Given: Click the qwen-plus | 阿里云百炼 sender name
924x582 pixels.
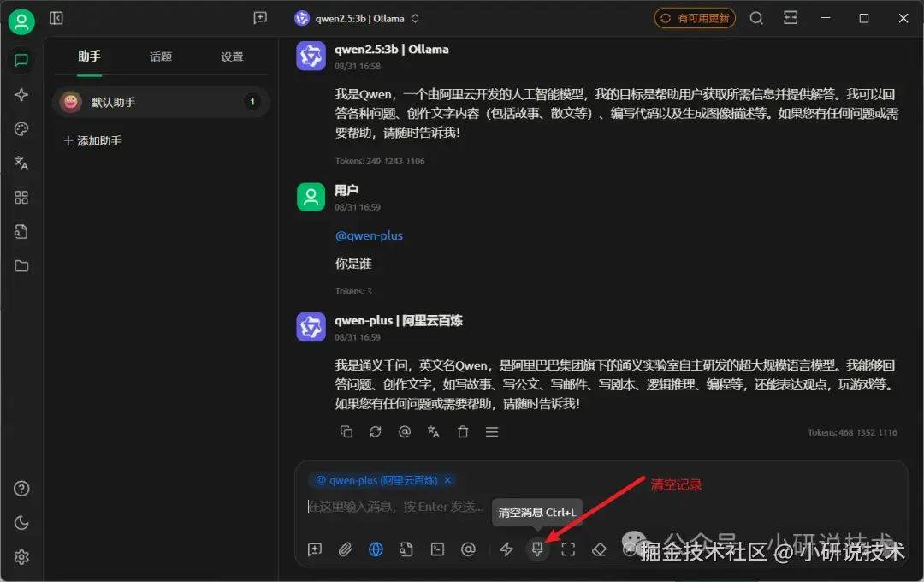Looking at the screenshot, I should point(399,320).
